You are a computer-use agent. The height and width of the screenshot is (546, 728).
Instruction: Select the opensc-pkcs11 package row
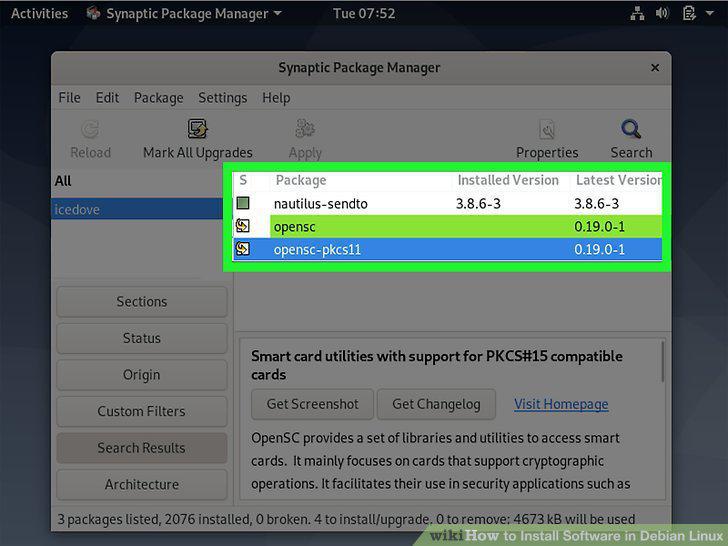click(448, 249)
